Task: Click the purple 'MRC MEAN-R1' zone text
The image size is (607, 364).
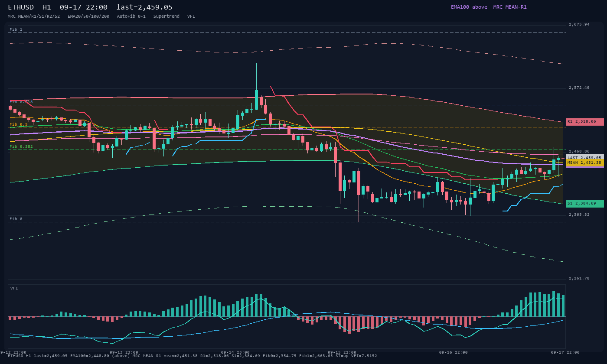Action: coord(510,7)
